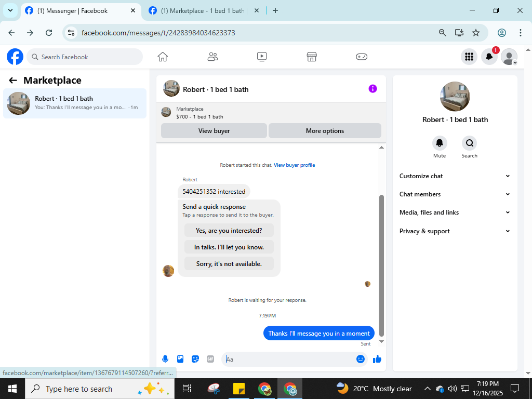Open the Marketplace storefront icon
This screenshot has height=399, width=532.
(312, 57)
